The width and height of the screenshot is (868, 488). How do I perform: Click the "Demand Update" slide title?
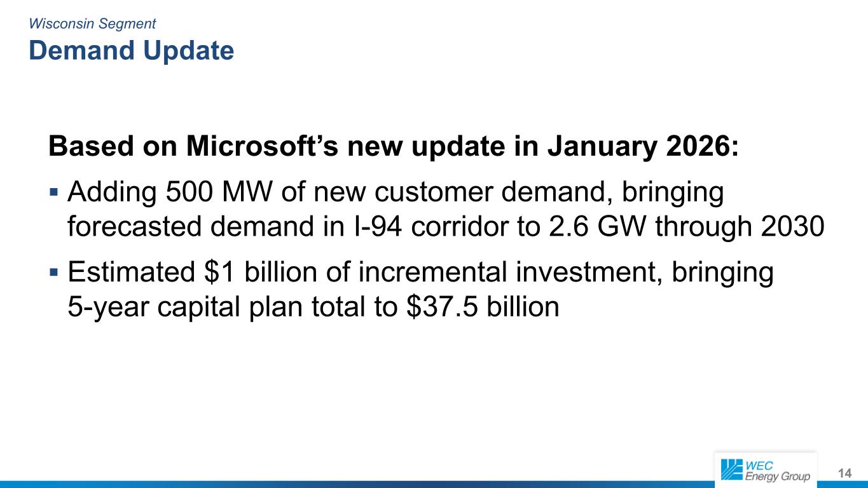[131, 51]
